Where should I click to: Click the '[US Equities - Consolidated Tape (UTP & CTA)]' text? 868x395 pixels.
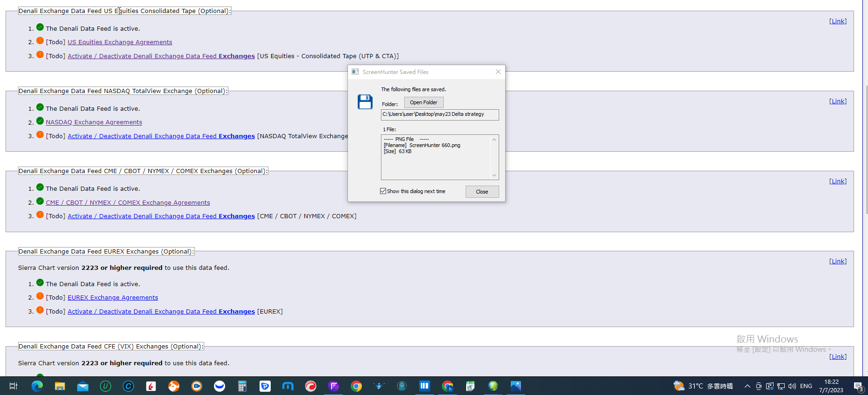click(x=328, y=56)
